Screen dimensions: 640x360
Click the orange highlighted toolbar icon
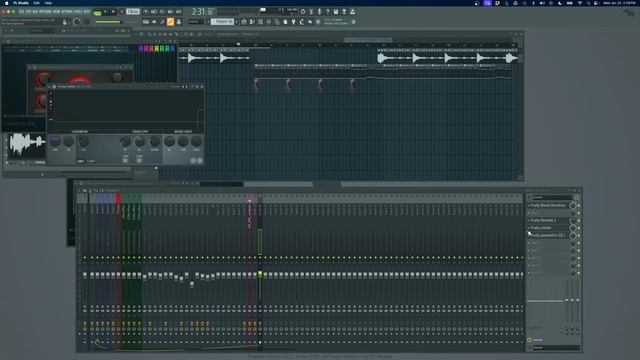(170, 22)
